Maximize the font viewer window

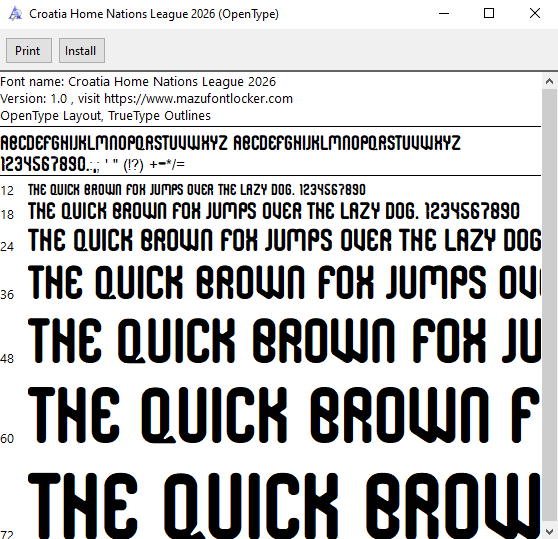point(489,14)
